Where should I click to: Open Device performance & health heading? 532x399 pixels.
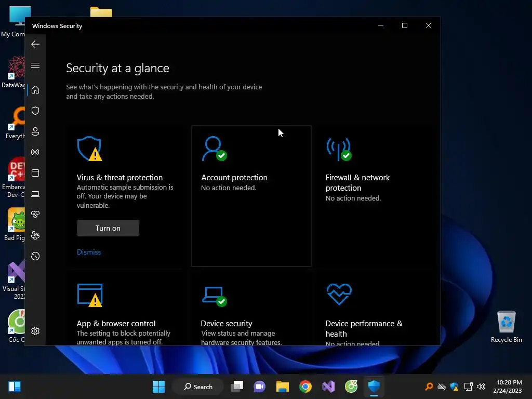coord(364,328)
